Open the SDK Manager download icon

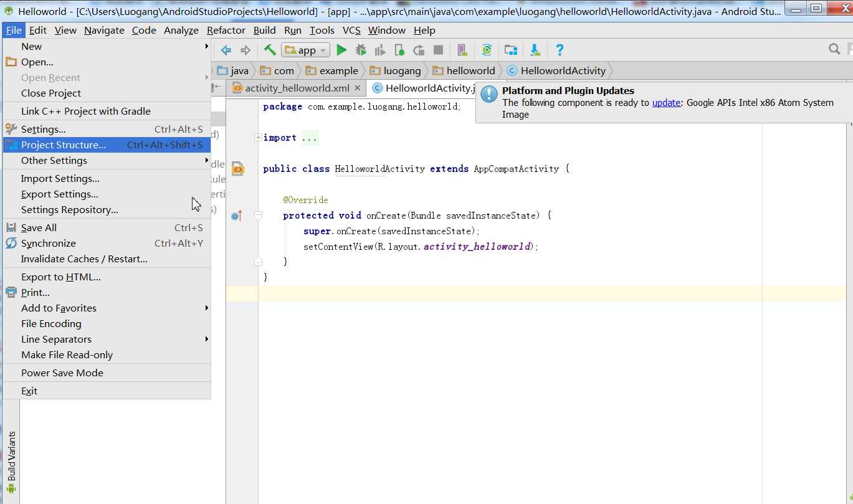click(x=535, y=50)
